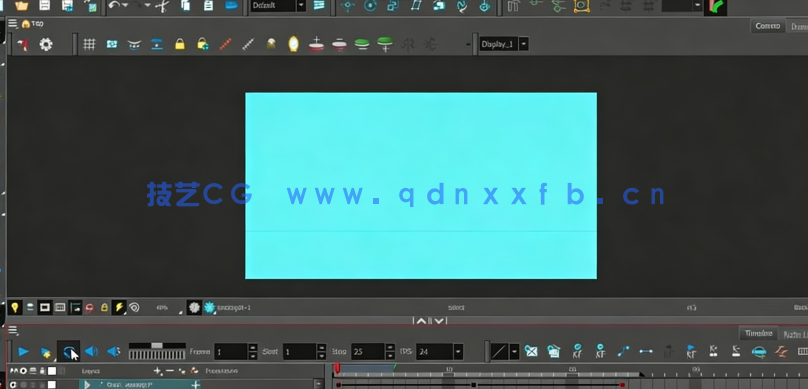Image resolution: width=808 pixels, height=389 pixels.
Task: Click the red and green render icon
Action: [716, 6]
